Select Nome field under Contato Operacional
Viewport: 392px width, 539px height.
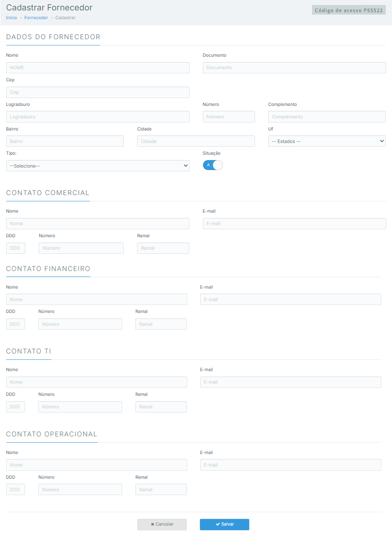(97, 465)
